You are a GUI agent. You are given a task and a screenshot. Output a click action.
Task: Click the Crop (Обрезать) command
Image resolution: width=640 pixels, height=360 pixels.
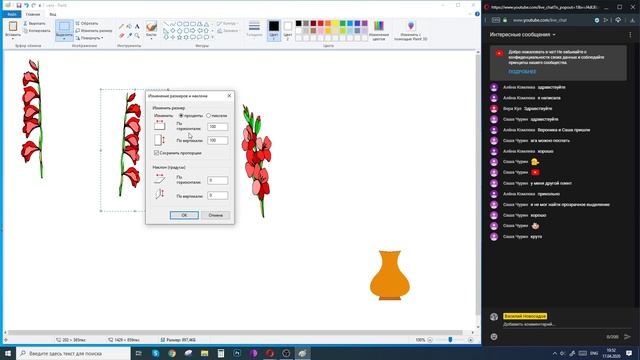pos(87,24)
